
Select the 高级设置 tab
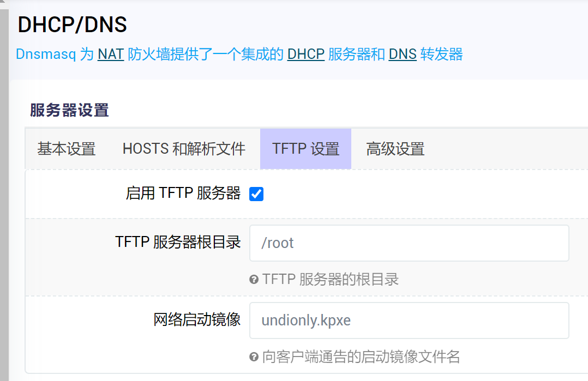coord(394,148)
